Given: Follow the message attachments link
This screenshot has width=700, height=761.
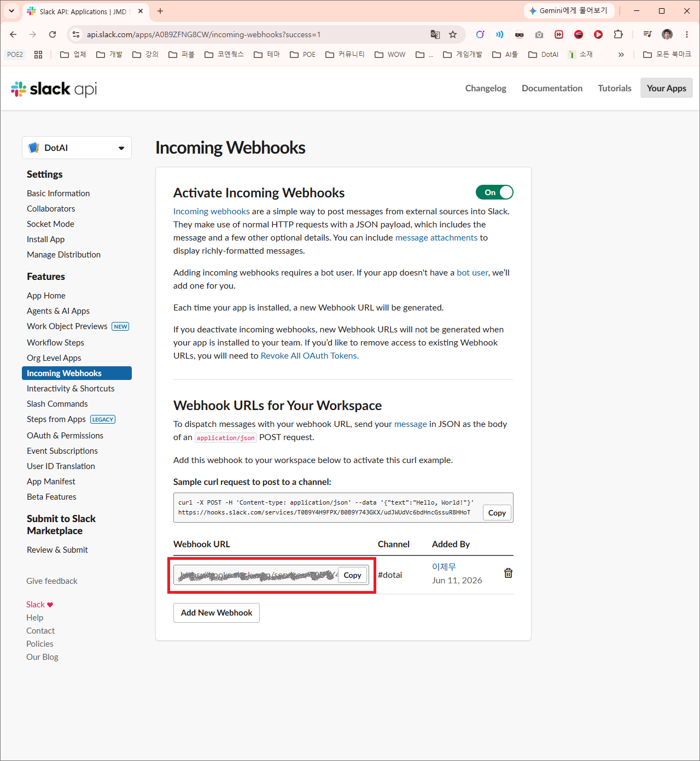Looking at the screenshot, I should 436,238.
